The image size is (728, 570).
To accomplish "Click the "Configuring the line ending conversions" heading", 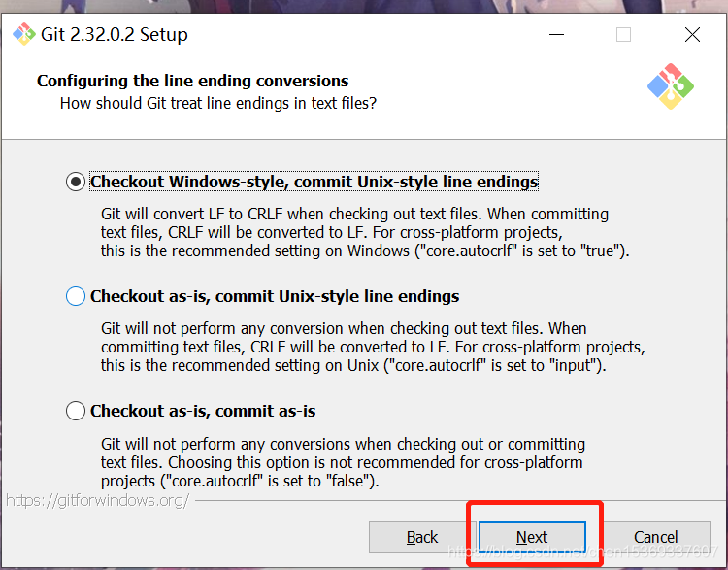I will (x=192, y=81).
